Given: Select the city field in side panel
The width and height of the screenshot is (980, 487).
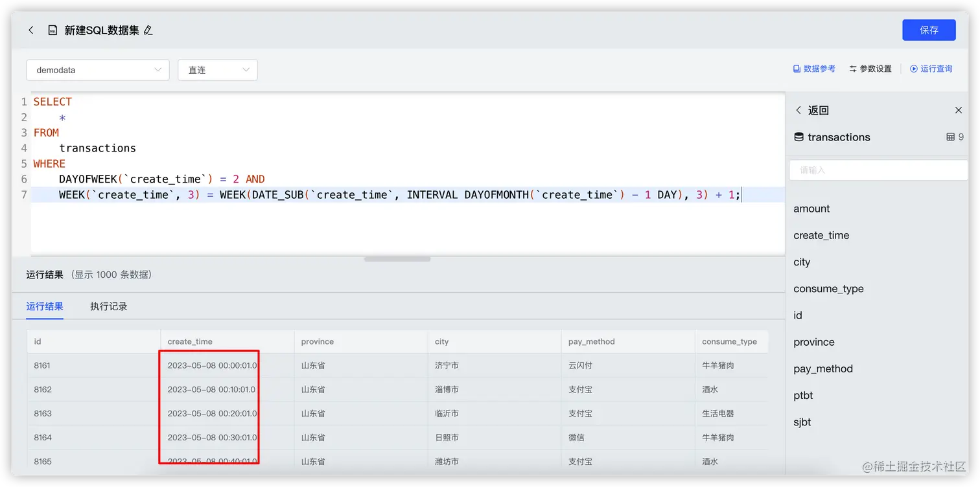Looking at the screenshot, I should pos(802,262).
